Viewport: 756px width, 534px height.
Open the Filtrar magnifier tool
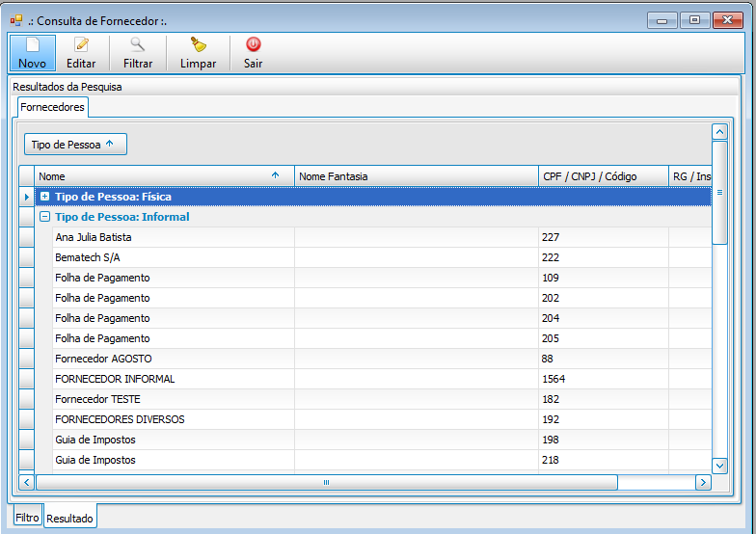[138, 53]
